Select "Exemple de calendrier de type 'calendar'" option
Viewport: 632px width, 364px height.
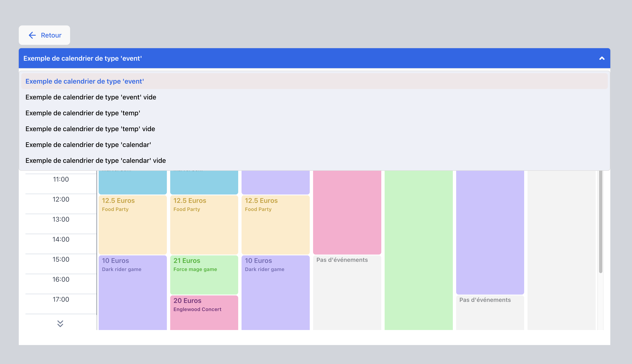[x=88, y=145]
